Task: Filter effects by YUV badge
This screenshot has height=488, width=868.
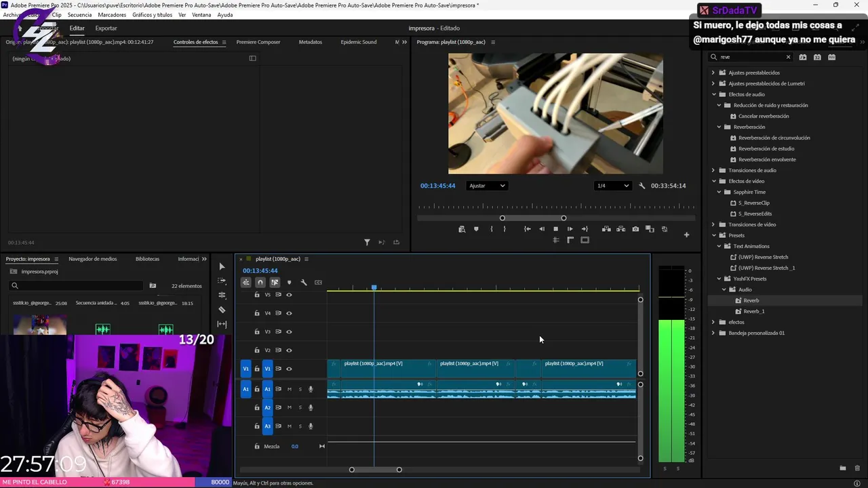Action: (832, 58)
